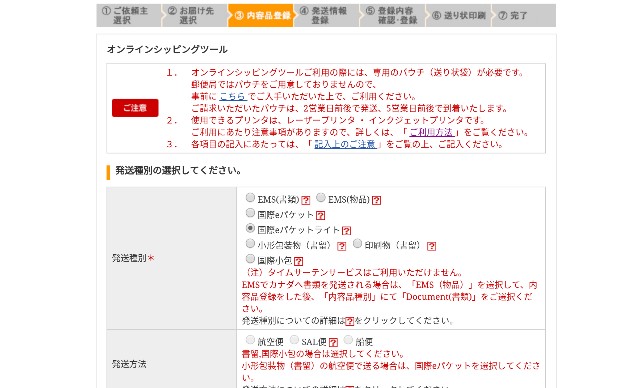The image size is (640, 388).
Task: Select the EMS(物品) radio button
Action: [321, 198]
